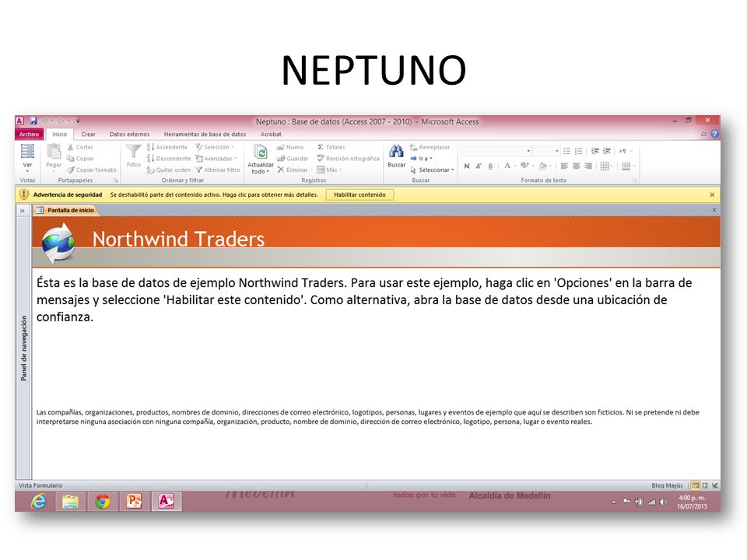Expand the Panel de navegación chevron
The height and width of the screenshot is (560, 747).
tap(23, 211)
